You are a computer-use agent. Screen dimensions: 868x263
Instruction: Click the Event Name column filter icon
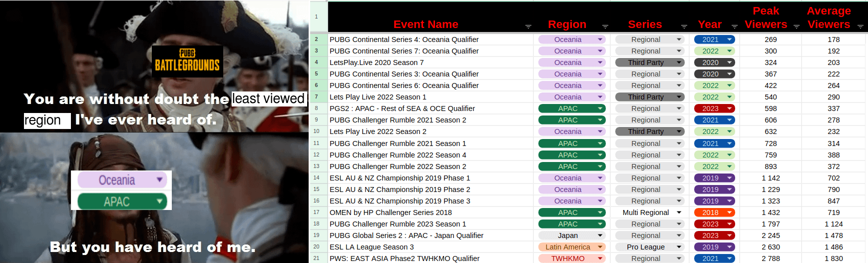[x=528, y=26]
